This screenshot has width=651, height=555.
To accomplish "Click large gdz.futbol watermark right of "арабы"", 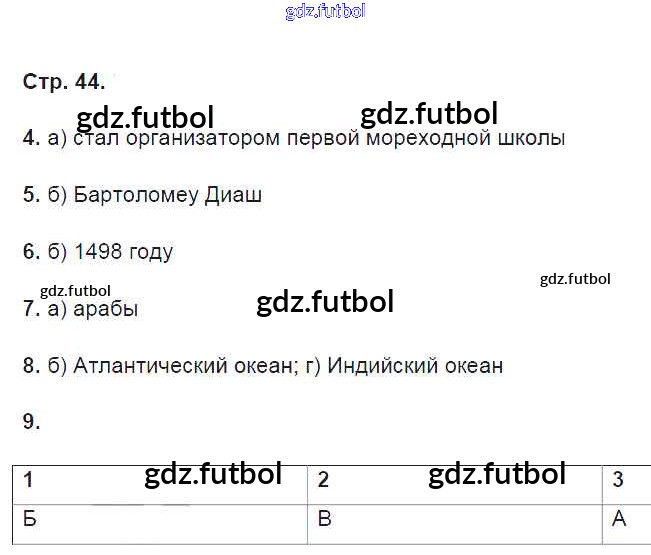I will 325,302.
